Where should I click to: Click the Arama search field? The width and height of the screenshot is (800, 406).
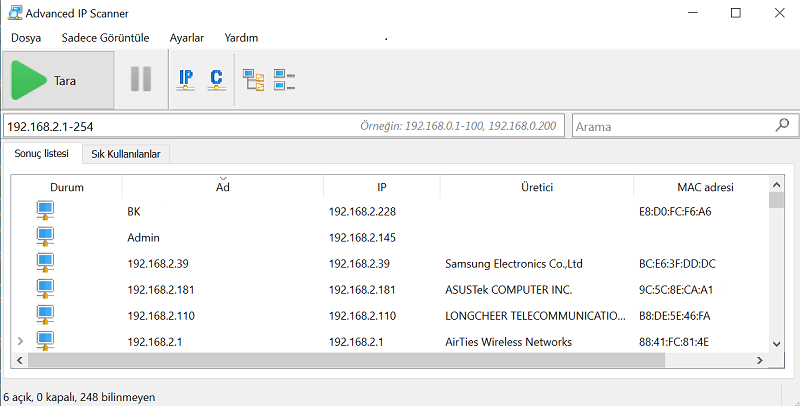click(685, 126)
